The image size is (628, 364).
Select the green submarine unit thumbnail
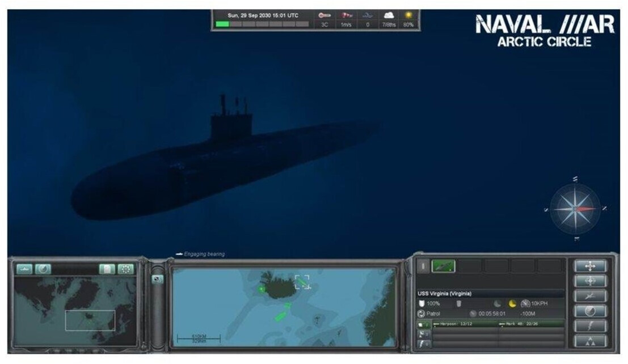[x=443, y=266]
